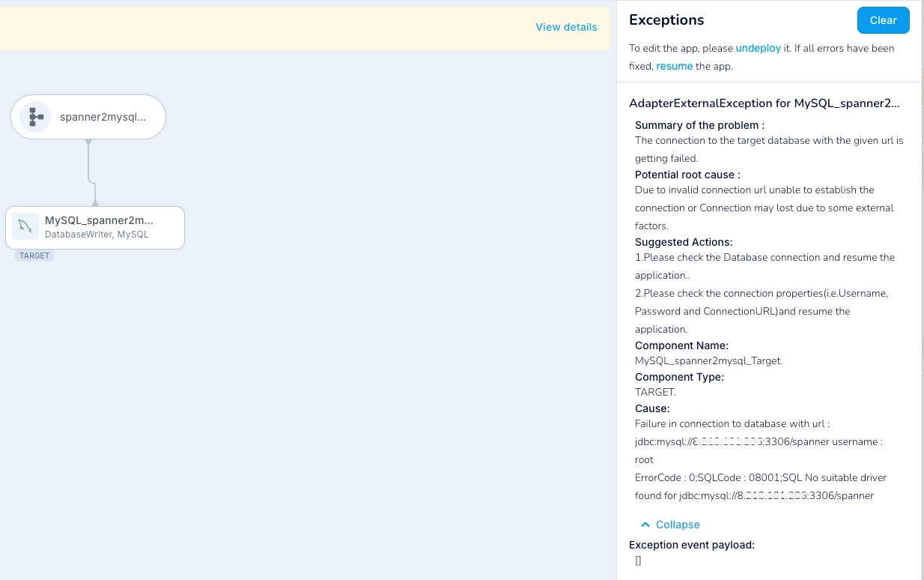
Task: Click the resume link
Action: (x=675, y=66)
